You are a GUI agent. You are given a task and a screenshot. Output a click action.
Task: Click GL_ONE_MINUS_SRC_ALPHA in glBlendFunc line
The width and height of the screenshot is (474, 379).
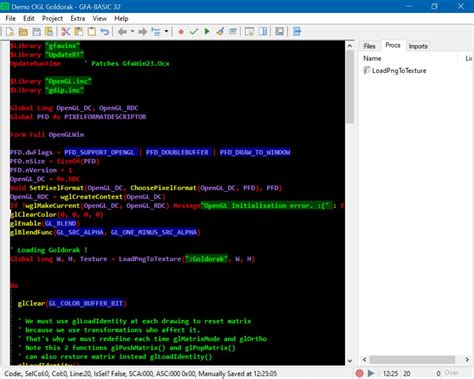click(154, 232)
